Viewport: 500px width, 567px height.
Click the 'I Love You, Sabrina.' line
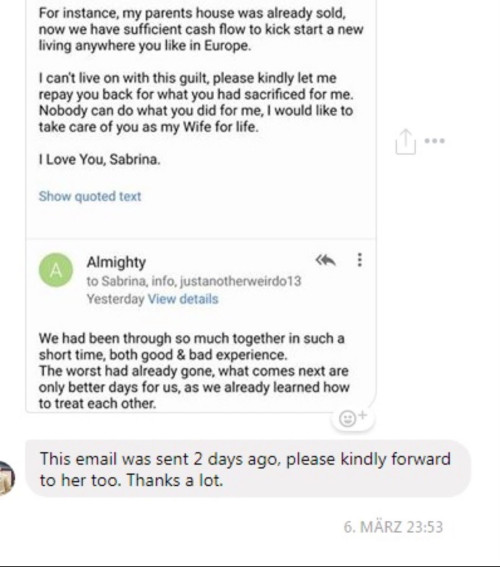click(99, 159)
